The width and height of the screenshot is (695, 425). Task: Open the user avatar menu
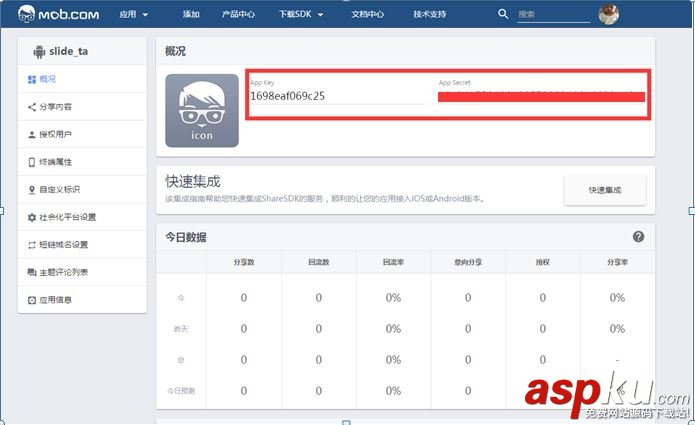(x=609, y=14)
